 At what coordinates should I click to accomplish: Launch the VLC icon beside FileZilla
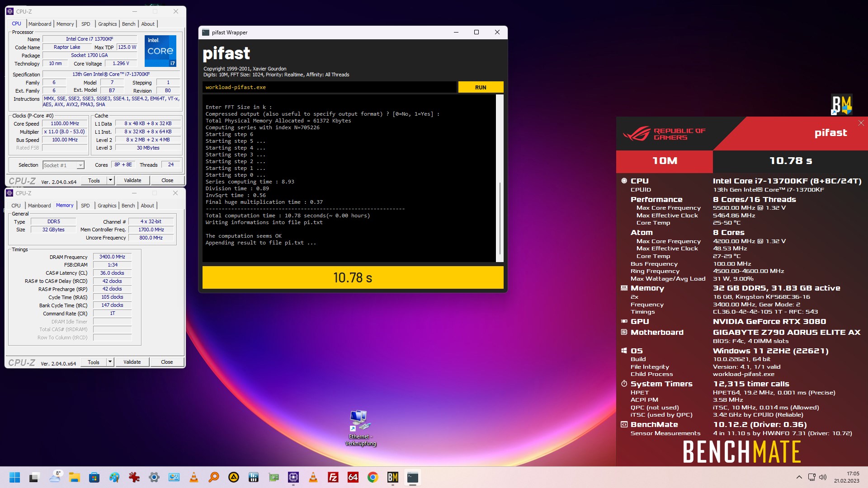pyautogui.click(x=313, y=477)
